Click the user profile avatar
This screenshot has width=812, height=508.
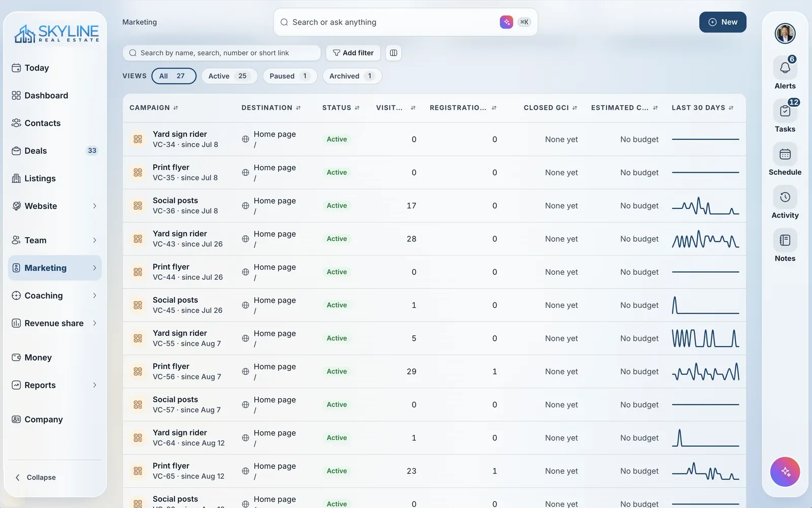[785, 34]
